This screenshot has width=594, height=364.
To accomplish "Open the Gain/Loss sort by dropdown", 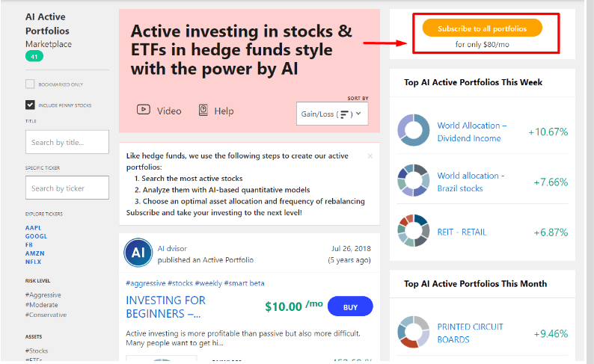I will [x=332, y=114].
